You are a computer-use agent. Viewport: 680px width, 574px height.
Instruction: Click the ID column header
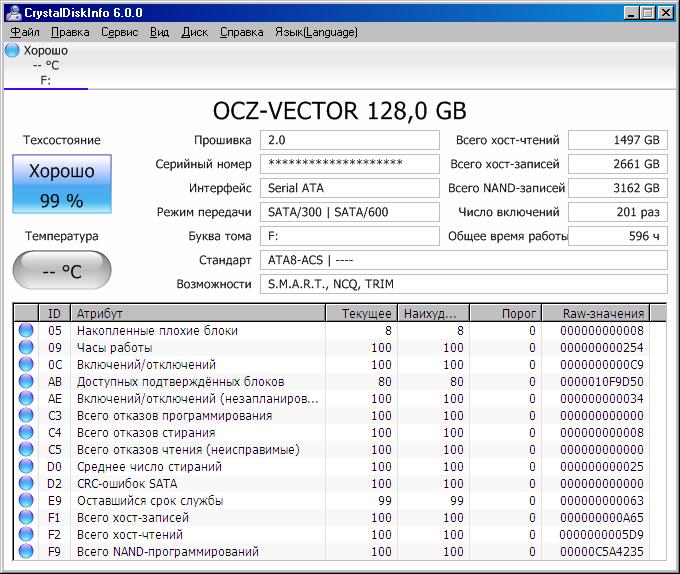point(55,313)
